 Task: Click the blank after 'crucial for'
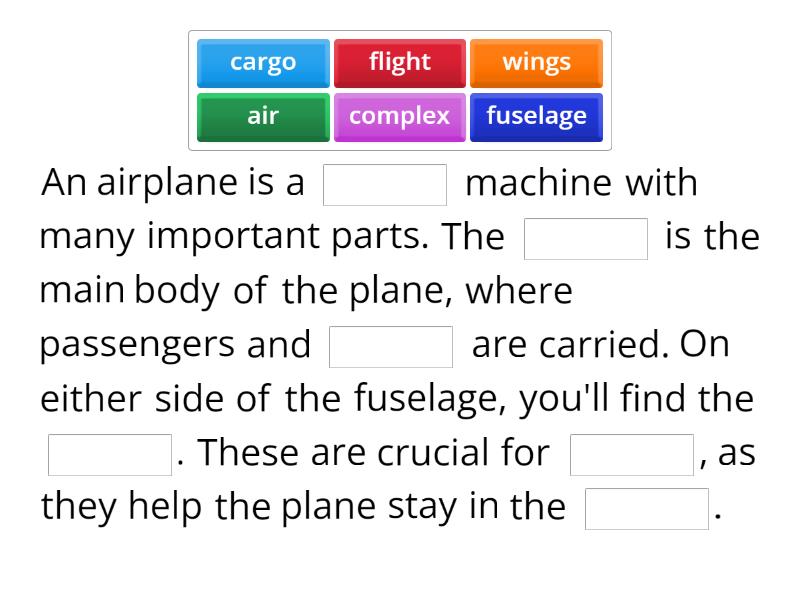tap(632, 454)
